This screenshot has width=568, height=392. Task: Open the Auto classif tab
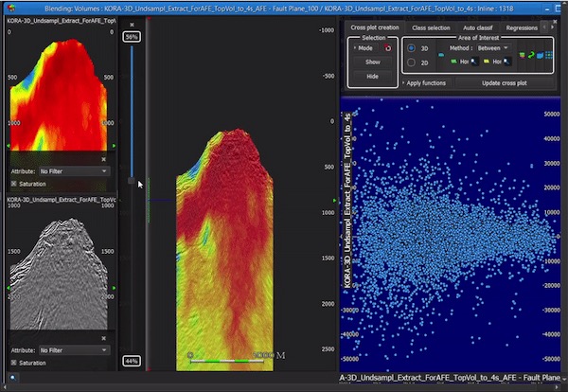[478, 27]
